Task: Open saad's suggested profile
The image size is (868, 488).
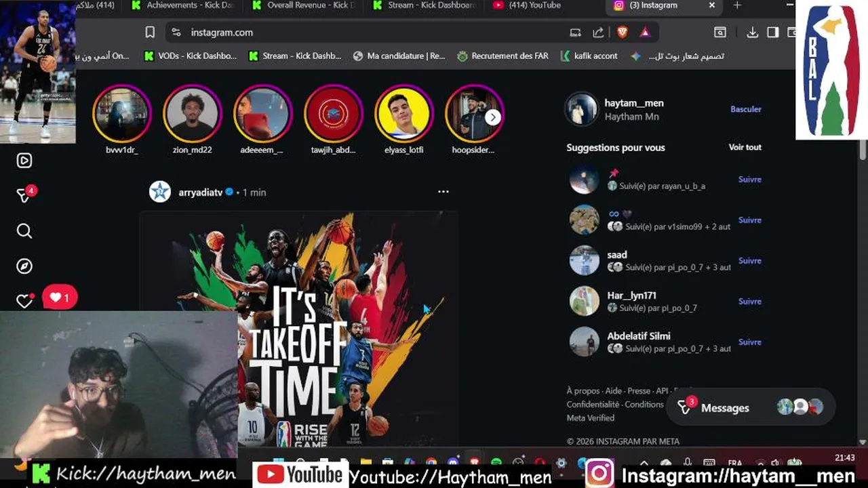Action: [x=617, y=255]
